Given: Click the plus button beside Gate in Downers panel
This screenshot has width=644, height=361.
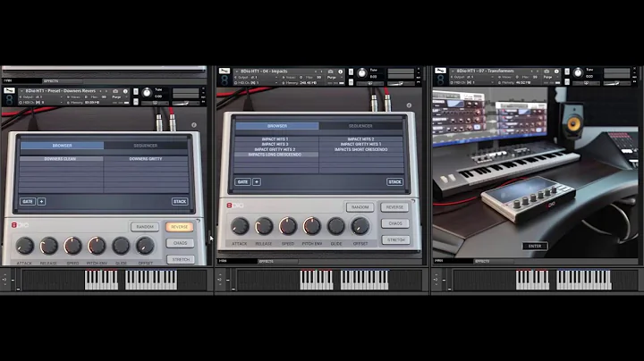Looking at the screenshot, I should coord(41,201).
